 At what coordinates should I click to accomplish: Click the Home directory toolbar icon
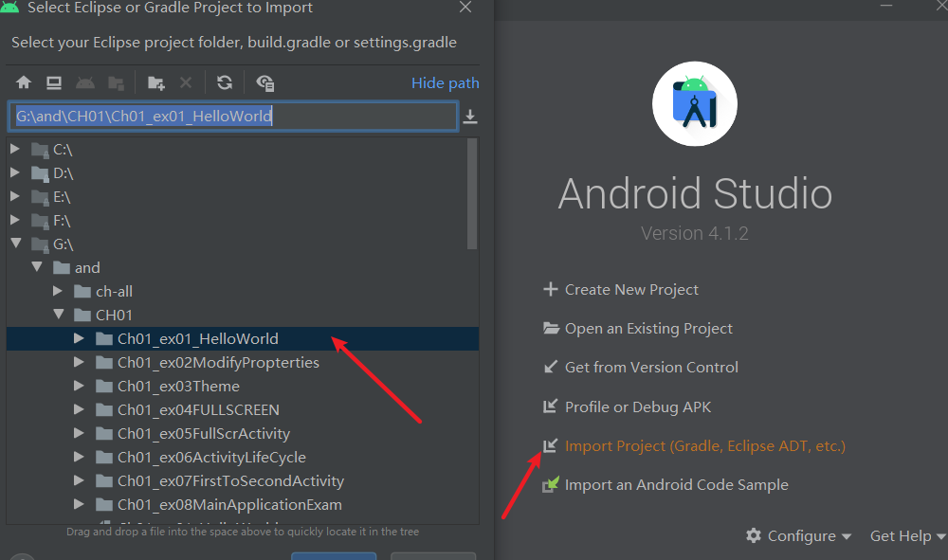[24, 82]
